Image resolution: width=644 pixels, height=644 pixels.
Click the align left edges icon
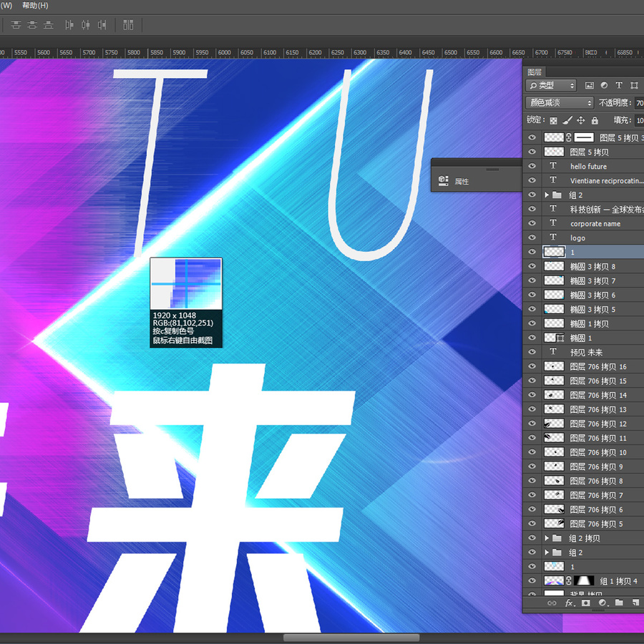69,25
